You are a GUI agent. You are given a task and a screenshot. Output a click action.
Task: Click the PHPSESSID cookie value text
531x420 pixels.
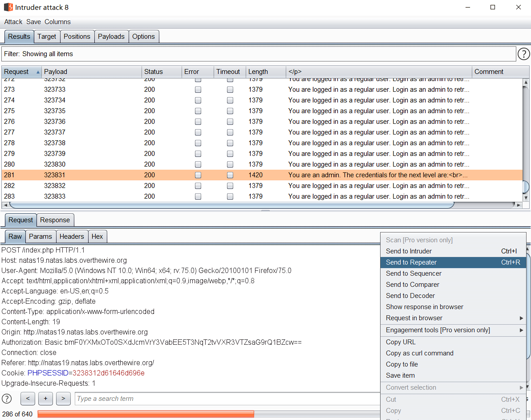pyautogui.click(x=108, y=373)
